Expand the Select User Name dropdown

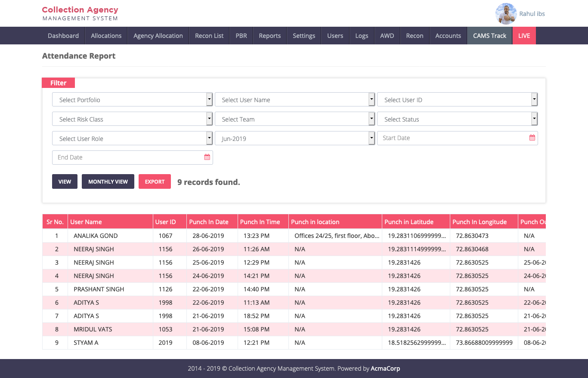(295, 100)
